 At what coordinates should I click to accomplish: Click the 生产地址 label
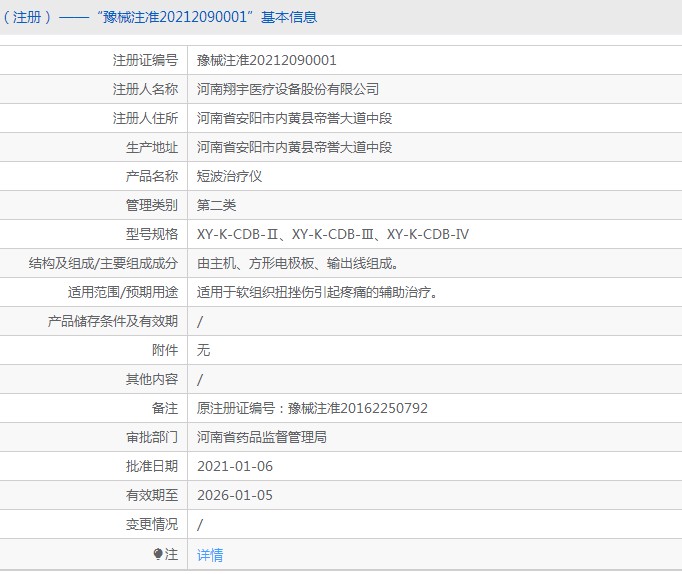pos(152,147)
